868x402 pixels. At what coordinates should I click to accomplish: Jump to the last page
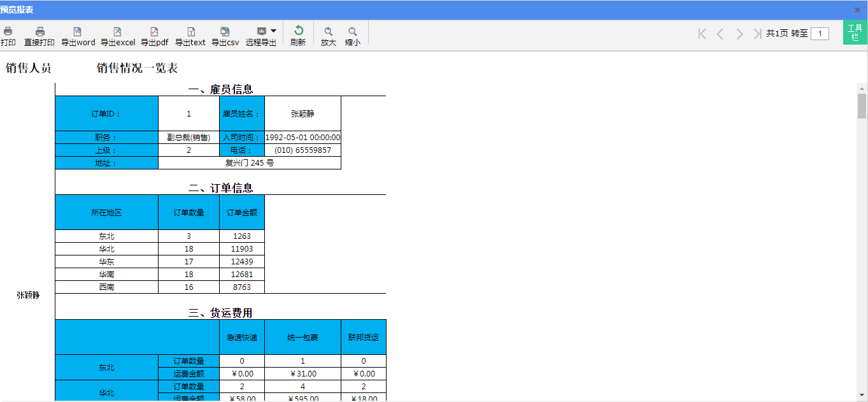(x=757, y=34)
